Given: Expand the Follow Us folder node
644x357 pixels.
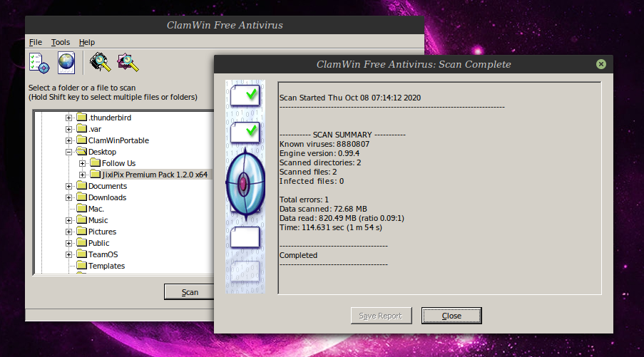Looking at the screenshot, I should tap(82, 163).
